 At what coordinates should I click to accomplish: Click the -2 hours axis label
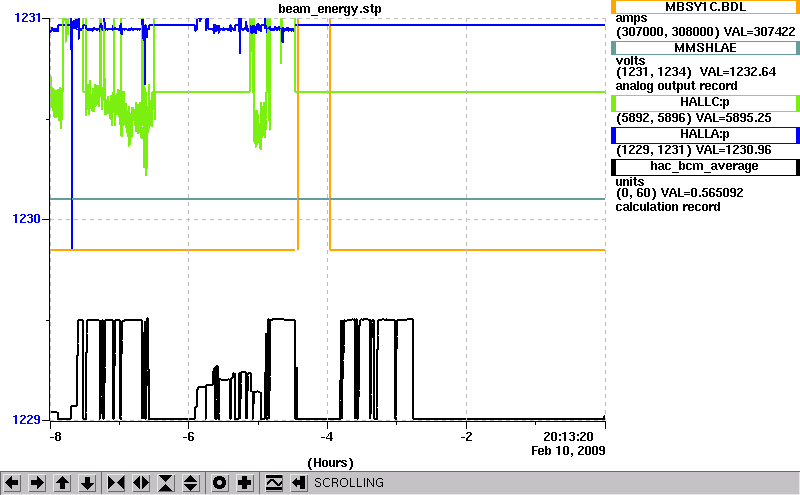(x=466, y=437)
